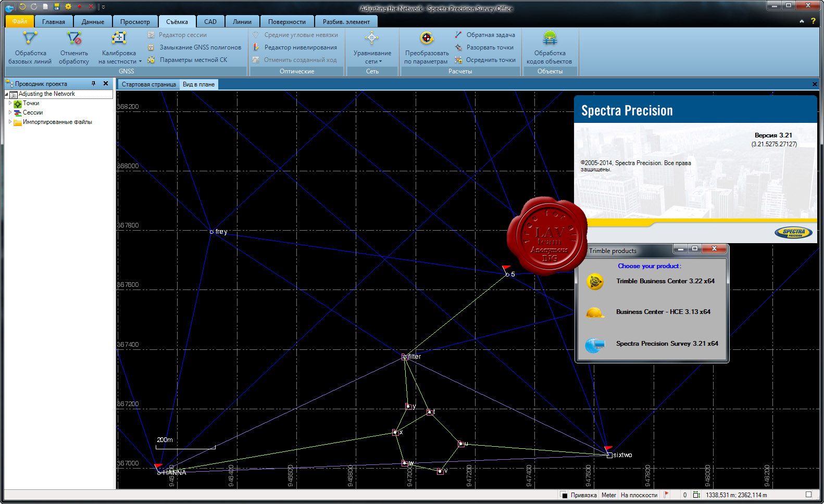This screenshot has width=824, height=504.
Task: Click Редактор сессии command
Action: coord(177,35)
